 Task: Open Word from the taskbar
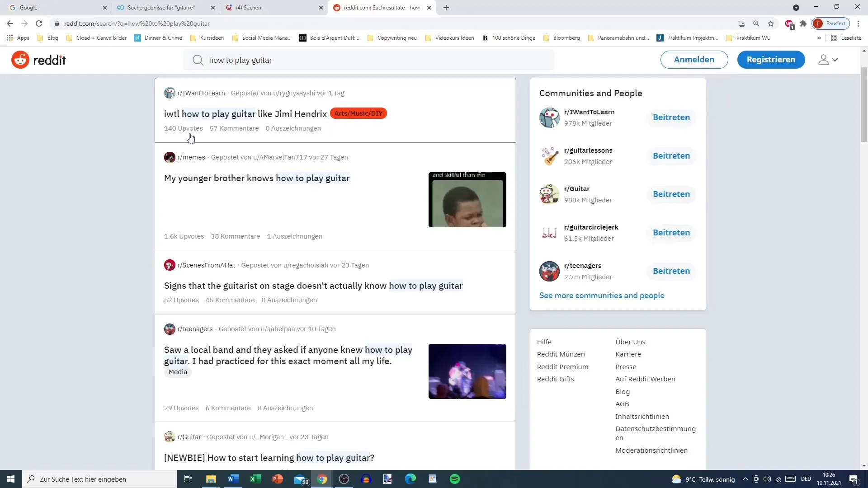coord(233,479)
